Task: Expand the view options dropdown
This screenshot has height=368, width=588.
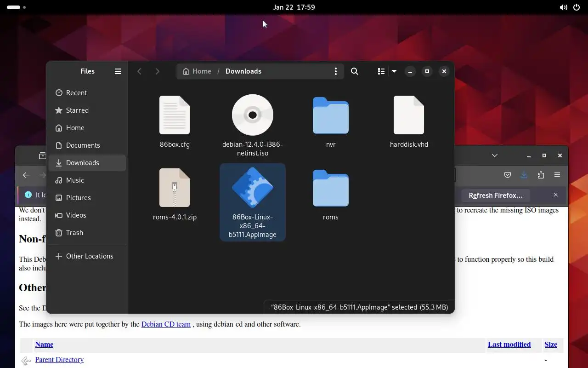Action: (x=394, y=71)
